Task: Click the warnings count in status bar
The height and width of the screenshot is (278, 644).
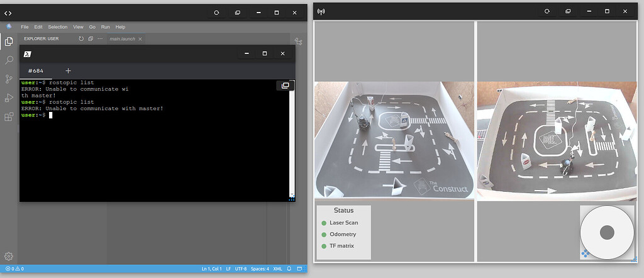Action: 19,269
